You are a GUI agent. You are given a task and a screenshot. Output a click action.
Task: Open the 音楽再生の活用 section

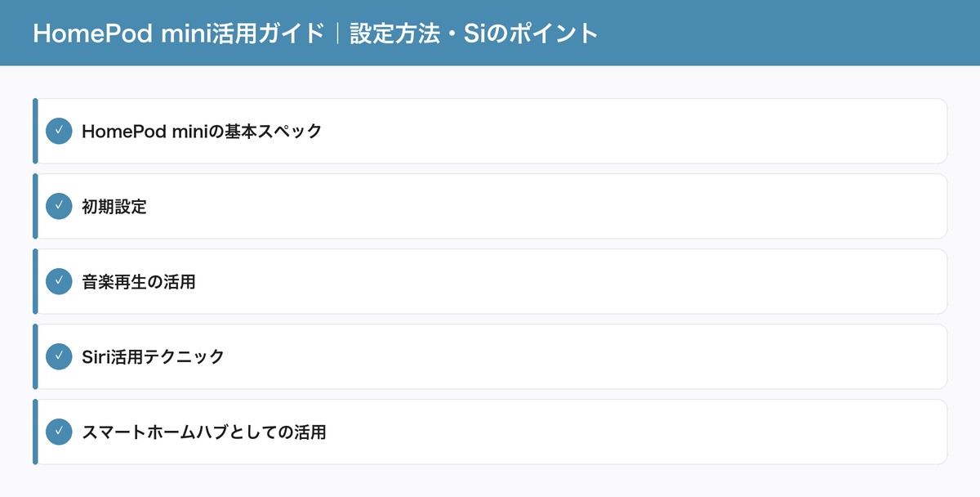[x=139, y=282]
